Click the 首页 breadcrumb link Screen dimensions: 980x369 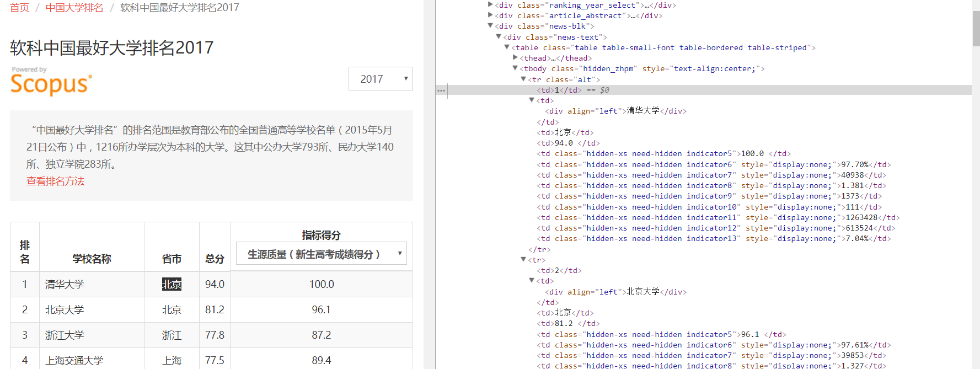(19, 8)
